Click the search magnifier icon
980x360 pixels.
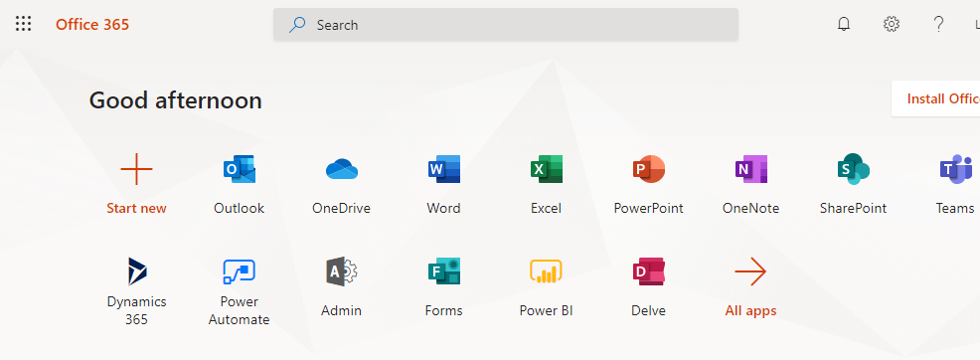297,25
